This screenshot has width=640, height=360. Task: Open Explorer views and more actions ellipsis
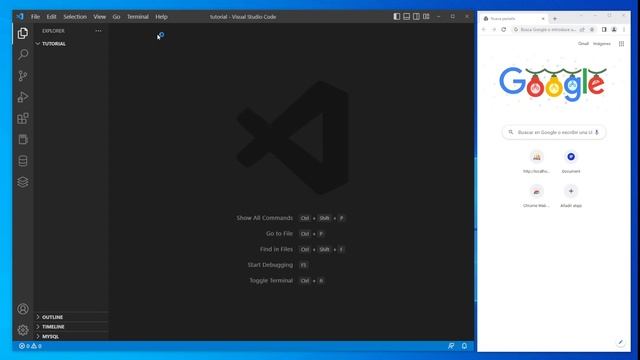tap(98, 31)
